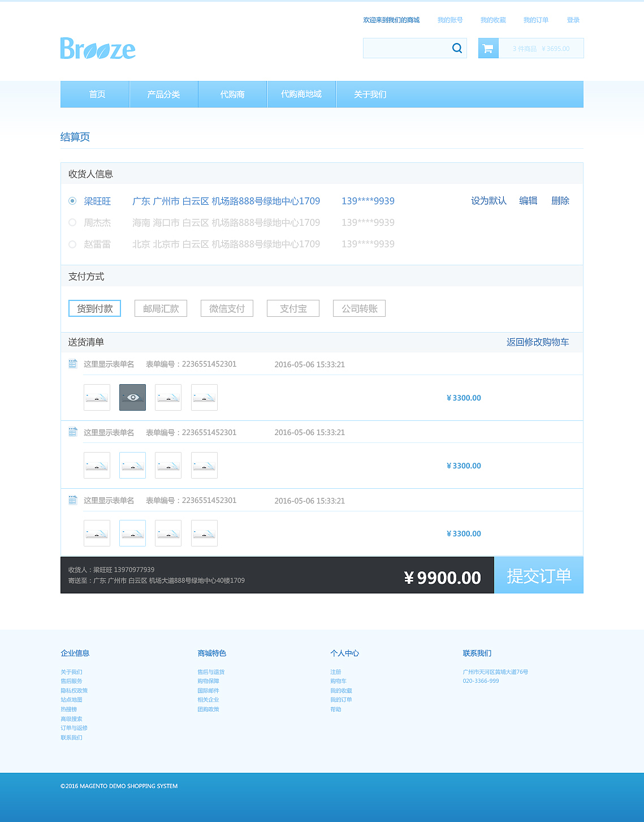Click fourth product thumbnail in second order
The height and width of the screenshot is (822, 644).
204,465
